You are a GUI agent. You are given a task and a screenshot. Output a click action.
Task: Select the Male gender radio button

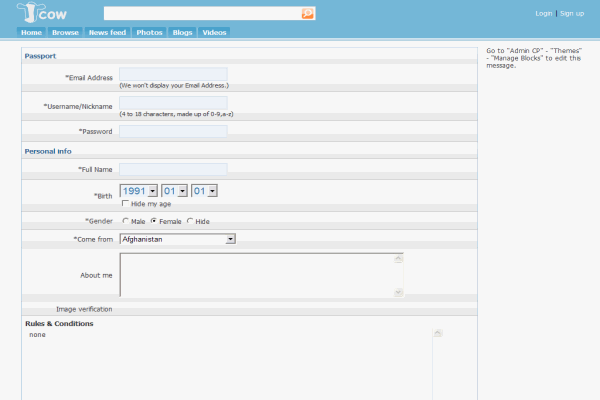[x=125, y=221]
